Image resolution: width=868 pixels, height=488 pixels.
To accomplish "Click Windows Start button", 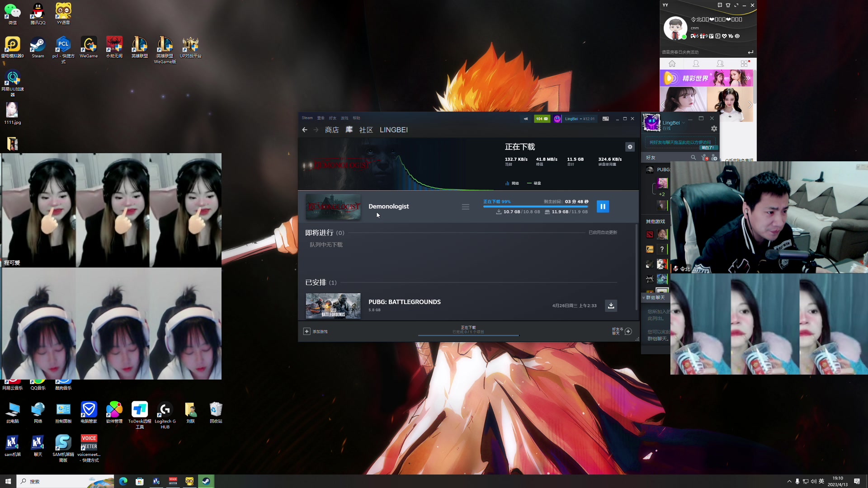I will 8,481.
